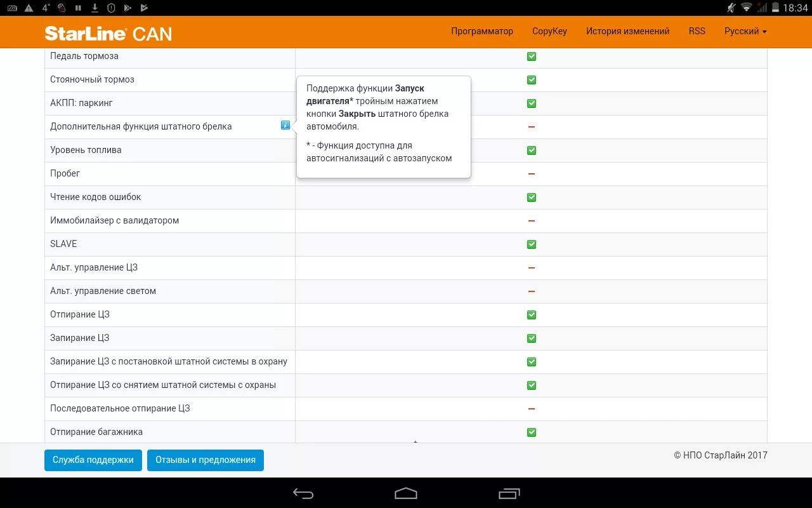The width and height of the screenshot is (812, 508).
Task: Click the Уровень топлива label
Action: point(86,150)
